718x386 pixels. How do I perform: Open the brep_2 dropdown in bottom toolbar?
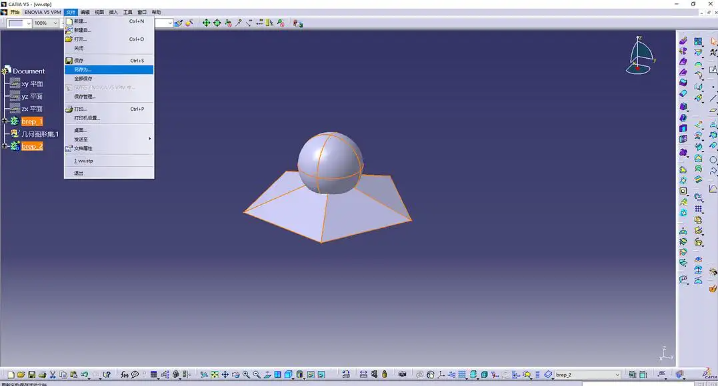617,375
